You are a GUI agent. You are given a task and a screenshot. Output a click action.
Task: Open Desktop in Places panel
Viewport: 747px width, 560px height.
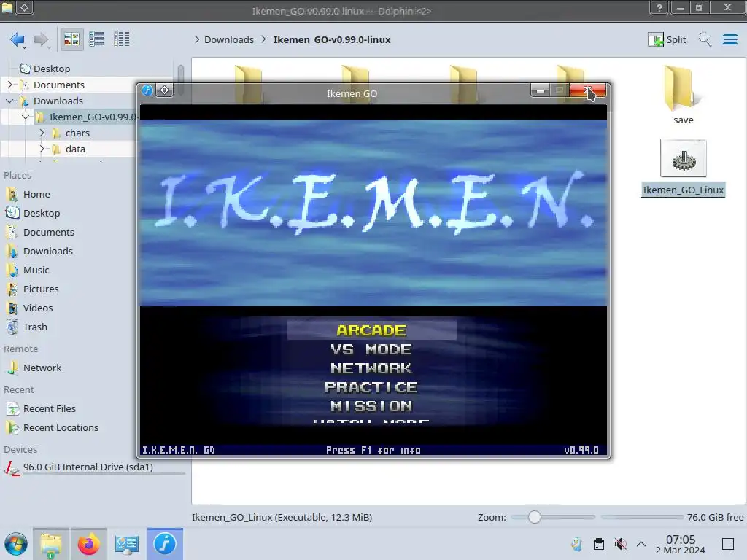42,214
